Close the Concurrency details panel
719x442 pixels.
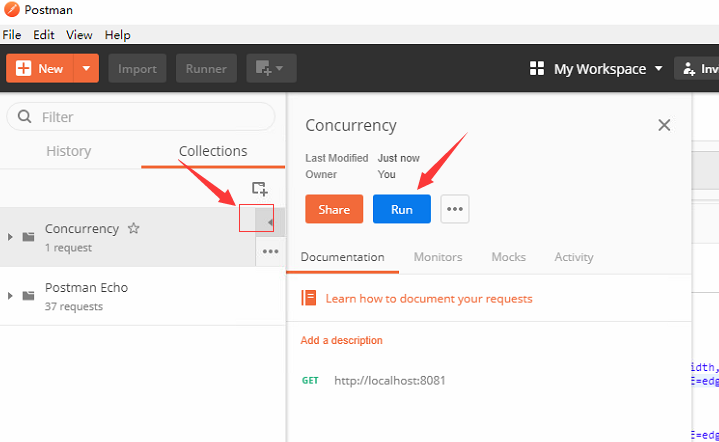pos(664,125)
